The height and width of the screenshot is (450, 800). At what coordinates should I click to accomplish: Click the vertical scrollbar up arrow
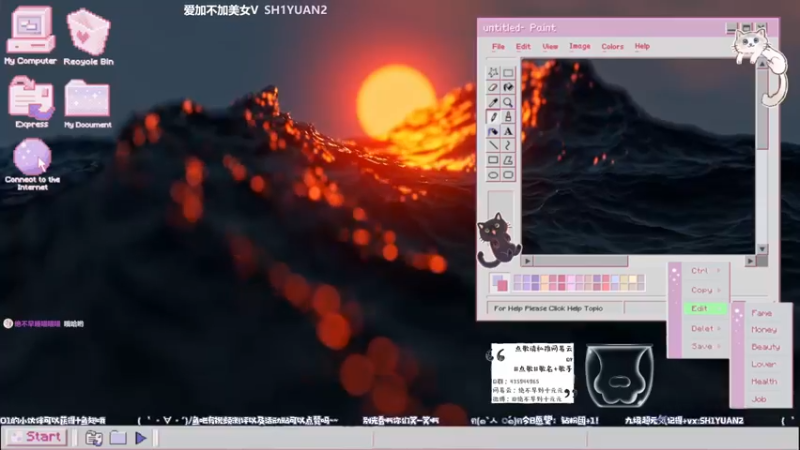762,65
